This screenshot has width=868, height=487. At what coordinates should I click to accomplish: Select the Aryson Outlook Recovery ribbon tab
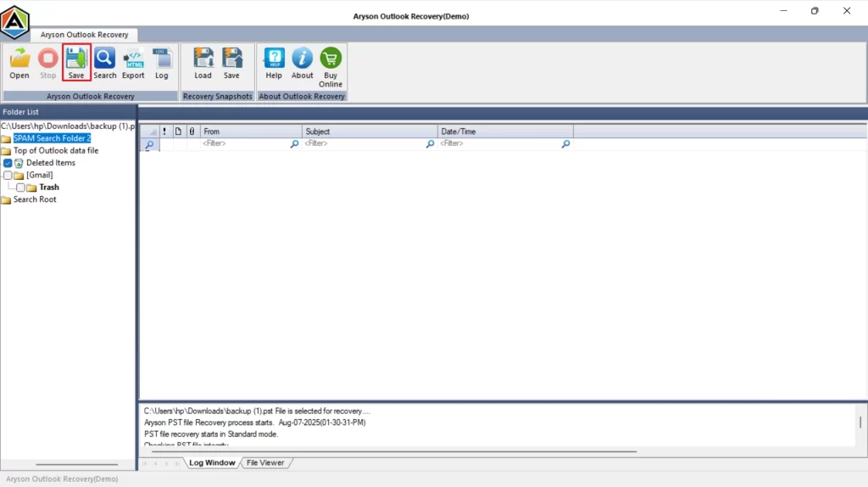click(84, 34)
